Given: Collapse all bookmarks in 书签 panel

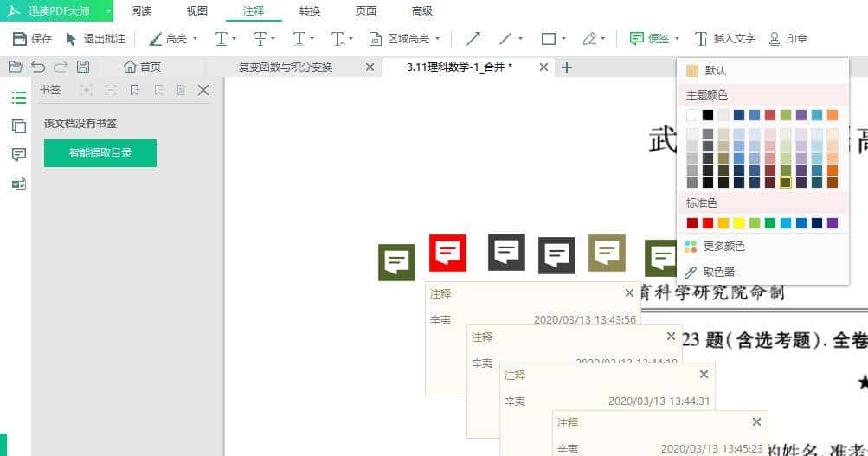Looking at the screenshot, I should tap(111, 90).
